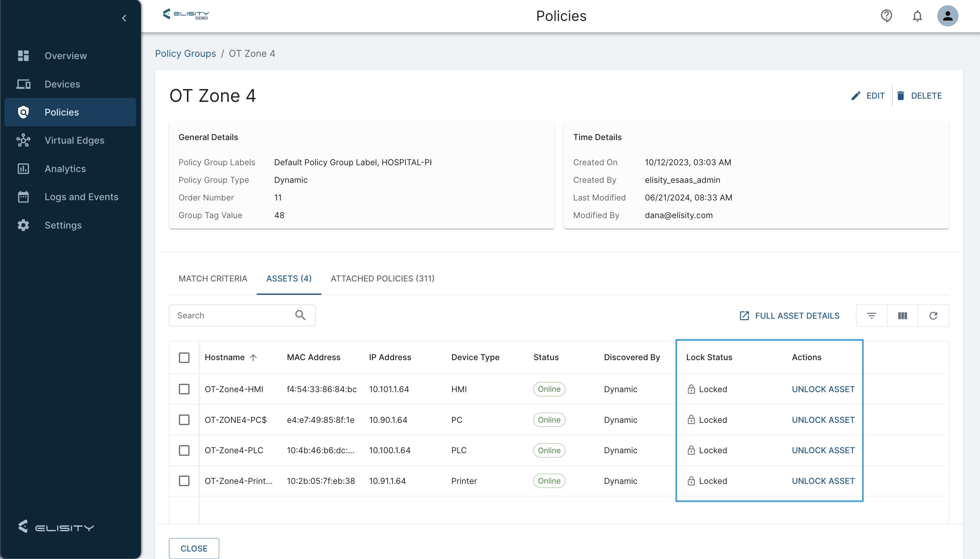Click lock icon for OT-Zone4-HMI

[691, 389]
